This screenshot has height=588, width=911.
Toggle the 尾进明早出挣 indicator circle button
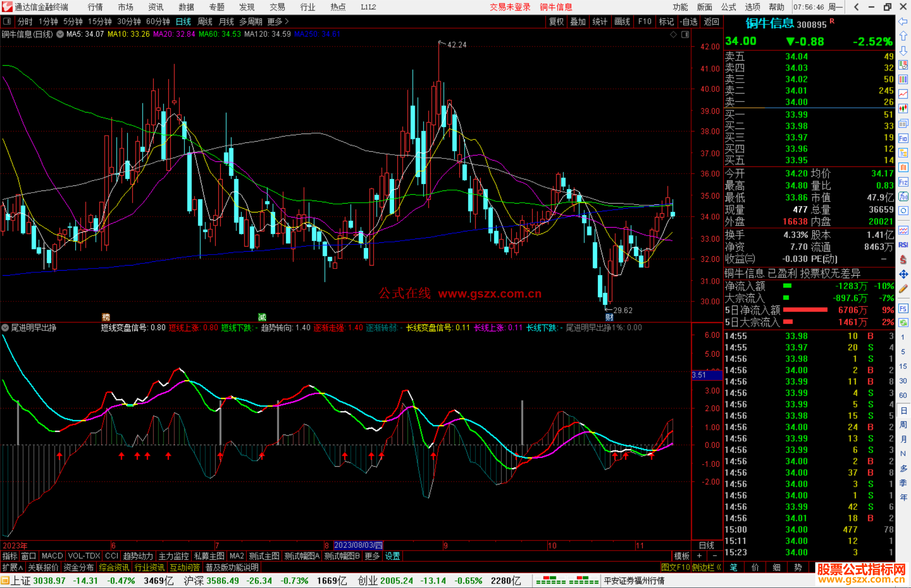5,328
